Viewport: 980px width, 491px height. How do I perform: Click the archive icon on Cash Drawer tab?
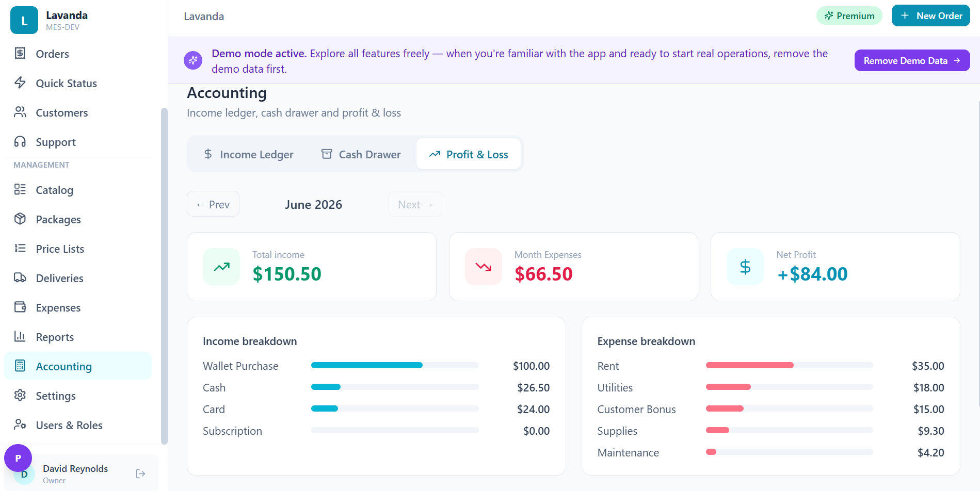(327, 154)
